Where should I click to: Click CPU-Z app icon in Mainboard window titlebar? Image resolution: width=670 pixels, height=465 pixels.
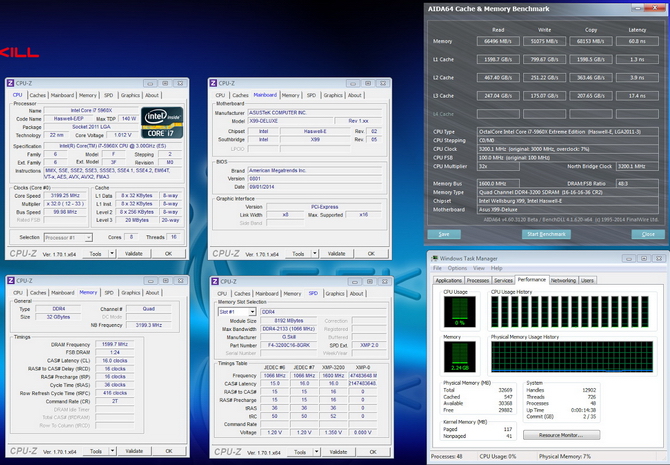[213, 83]
